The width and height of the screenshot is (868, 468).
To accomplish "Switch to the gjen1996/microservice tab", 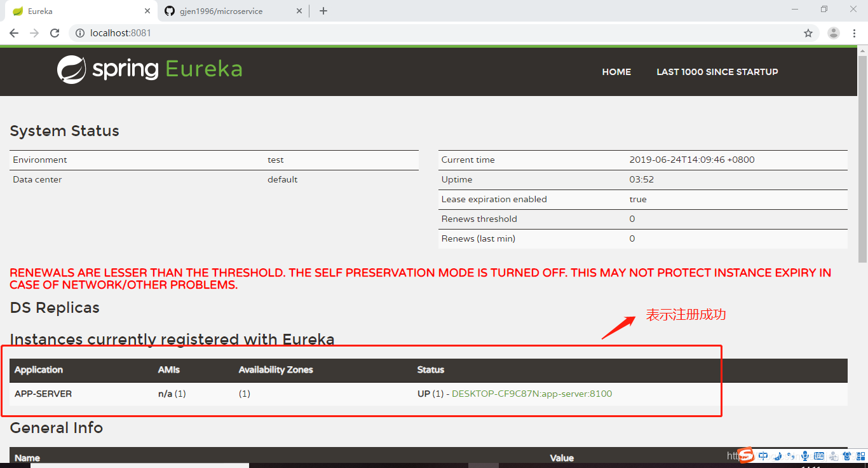I will [232, 11].
